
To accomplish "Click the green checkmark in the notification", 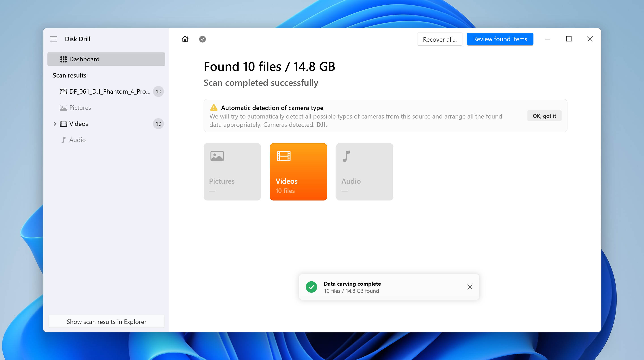I will pyautogui.click(x=311, y=287).
